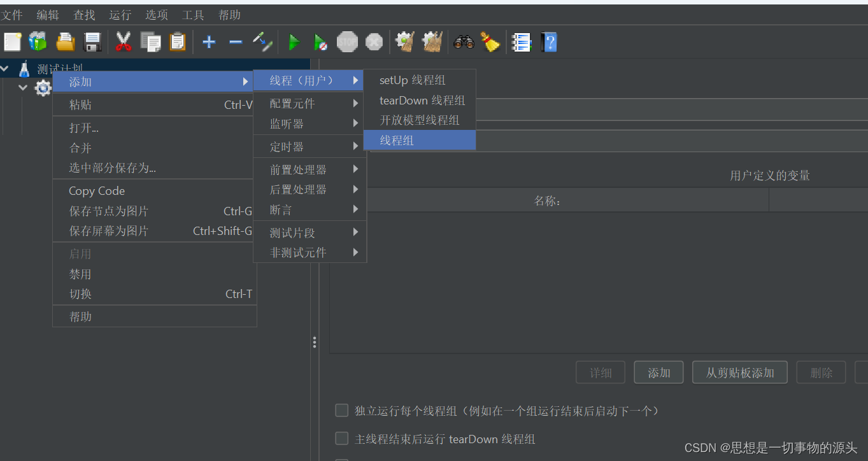Choose 开放模型线程组
The width and height of the screenshot is (868, 461).
click(x=420, y=120)
